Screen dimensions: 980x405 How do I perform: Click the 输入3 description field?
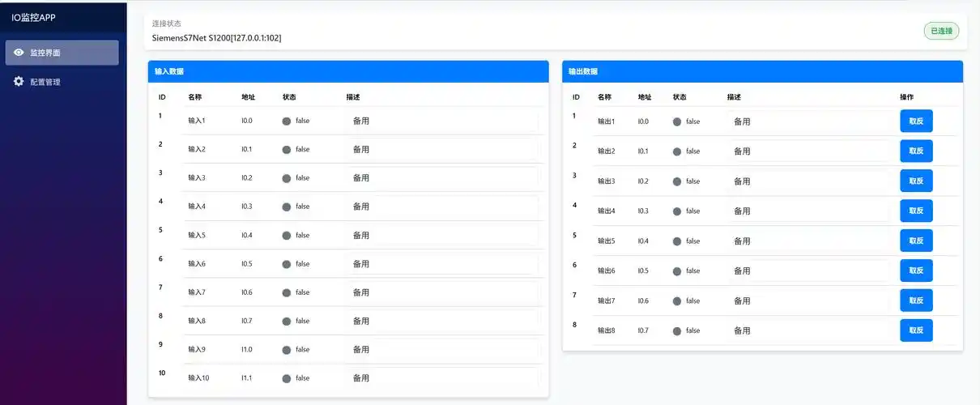click(442, 177)
